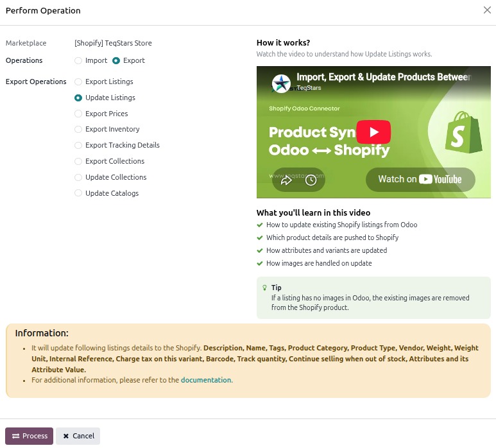This screenshot has height=448, width=496.
Task: Click the 'Marketplace' field label
Action: (x=26, y=43)
